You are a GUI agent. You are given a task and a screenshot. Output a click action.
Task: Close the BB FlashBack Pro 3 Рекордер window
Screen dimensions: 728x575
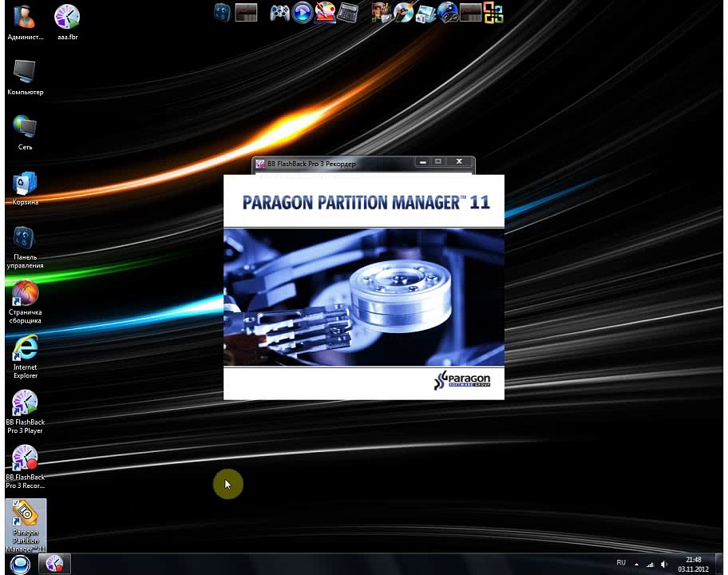point(459,161)
